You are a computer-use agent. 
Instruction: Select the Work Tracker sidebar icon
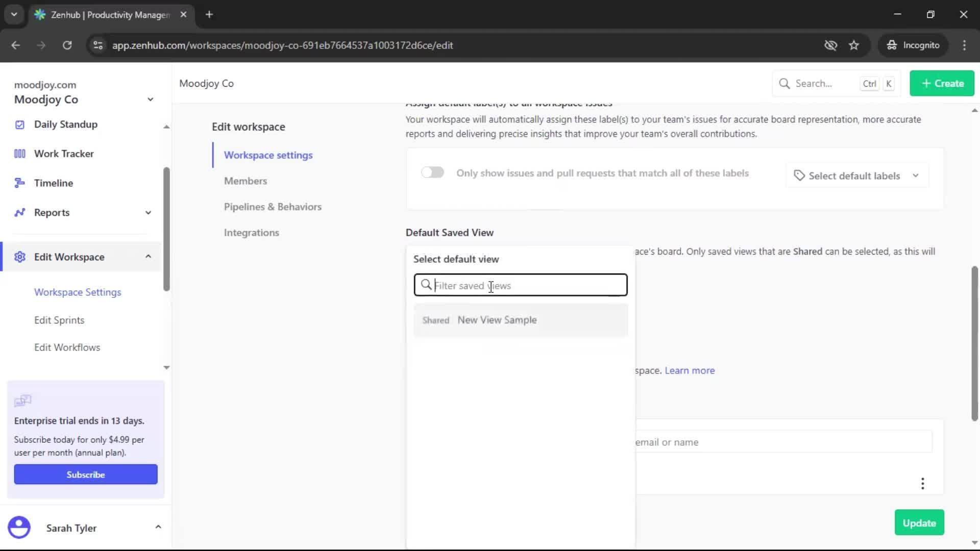point(19,153)
